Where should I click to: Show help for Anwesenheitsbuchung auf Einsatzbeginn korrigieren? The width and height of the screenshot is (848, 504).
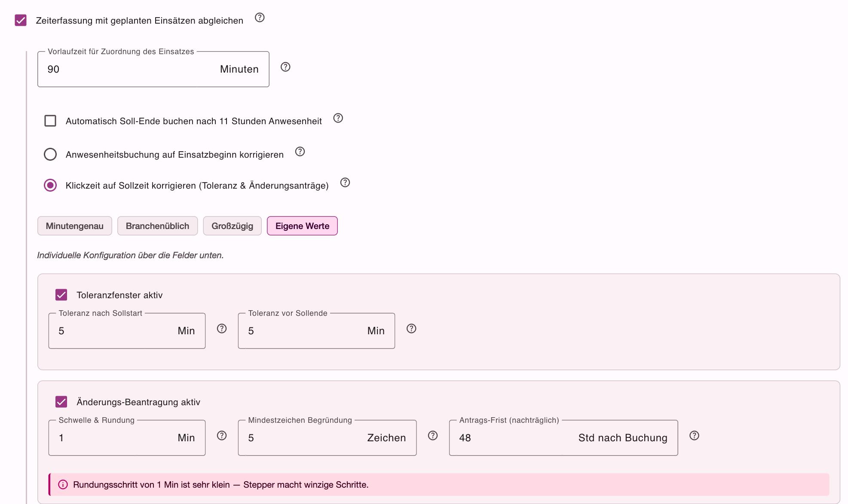click(x=300, y=152)
